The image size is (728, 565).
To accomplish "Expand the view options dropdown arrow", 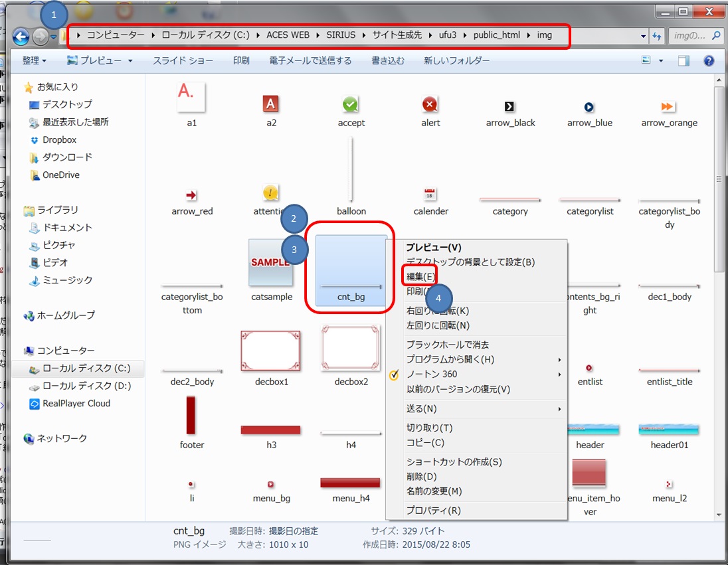I will pyautogui.click(x=661, y=61).
